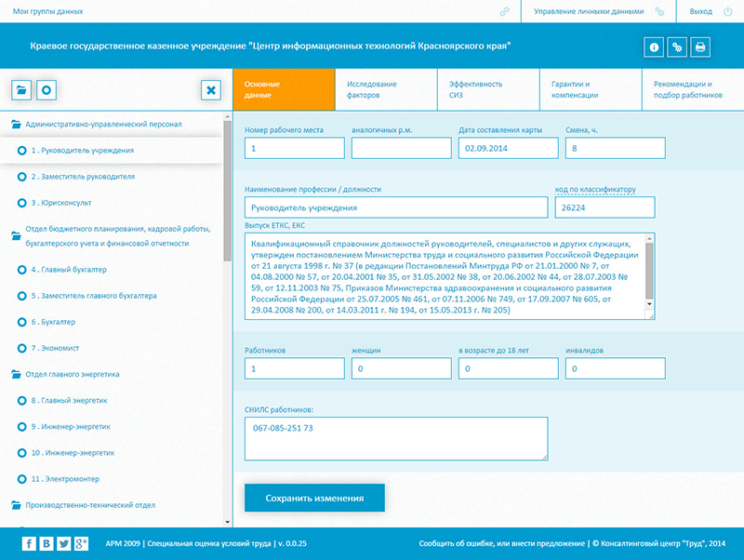
Task: Switch to Гарантии и компенсации tab
Action: (x=591, y=89)
